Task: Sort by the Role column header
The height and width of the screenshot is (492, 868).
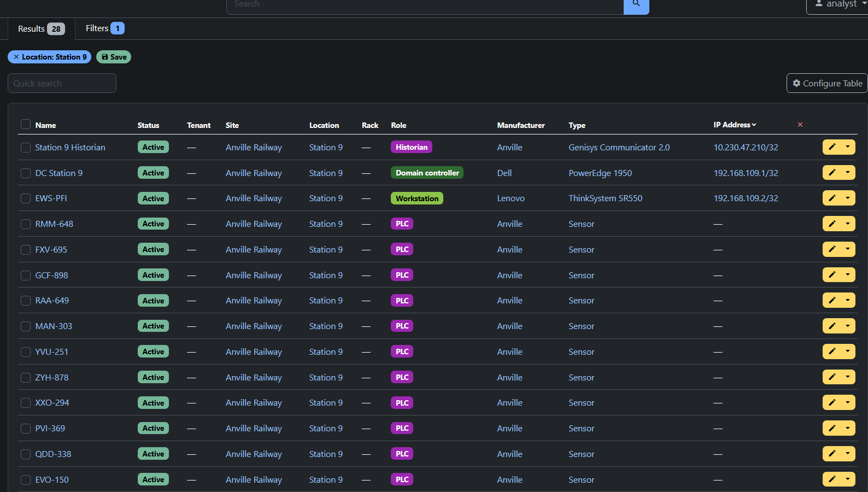Action: (398, 125)
